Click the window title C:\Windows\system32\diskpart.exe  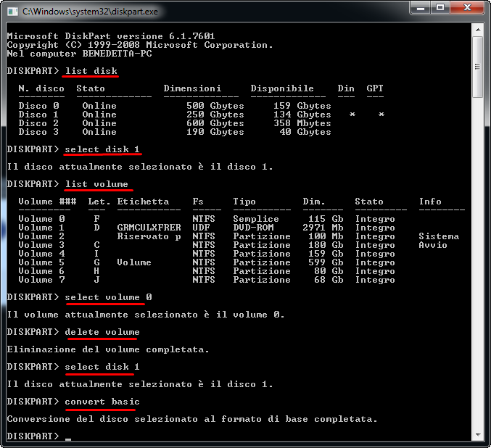90,12
